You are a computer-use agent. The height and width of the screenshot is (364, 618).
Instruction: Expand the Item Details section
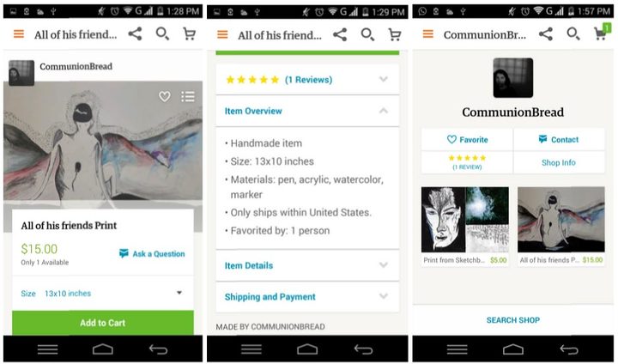point(307,265)
